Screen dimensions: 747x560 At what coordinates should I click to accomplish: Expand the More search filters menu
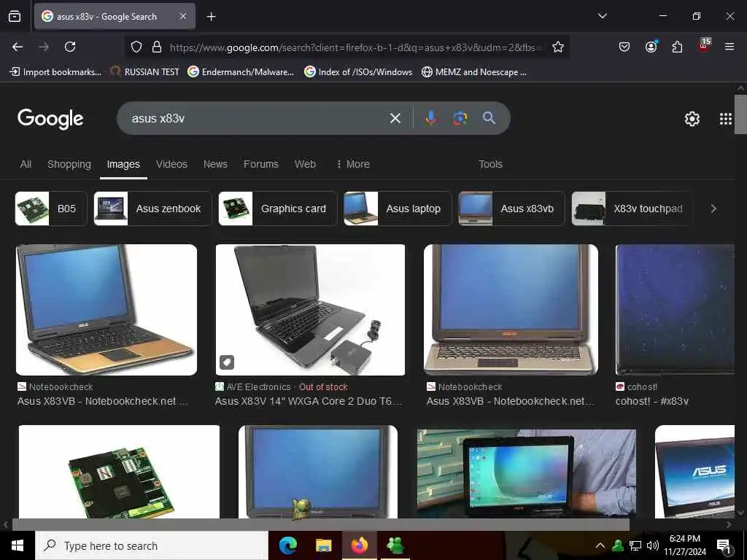[x=352, y=164]
